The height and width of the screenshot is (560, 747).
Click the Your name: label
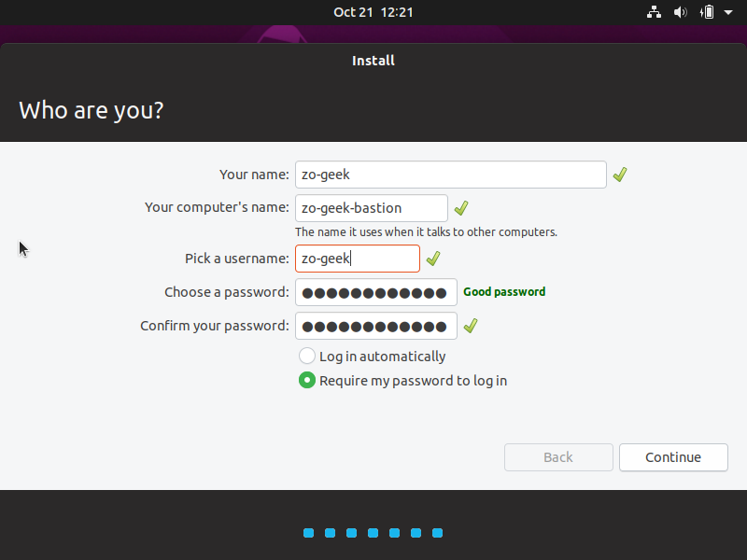[254, 175]
